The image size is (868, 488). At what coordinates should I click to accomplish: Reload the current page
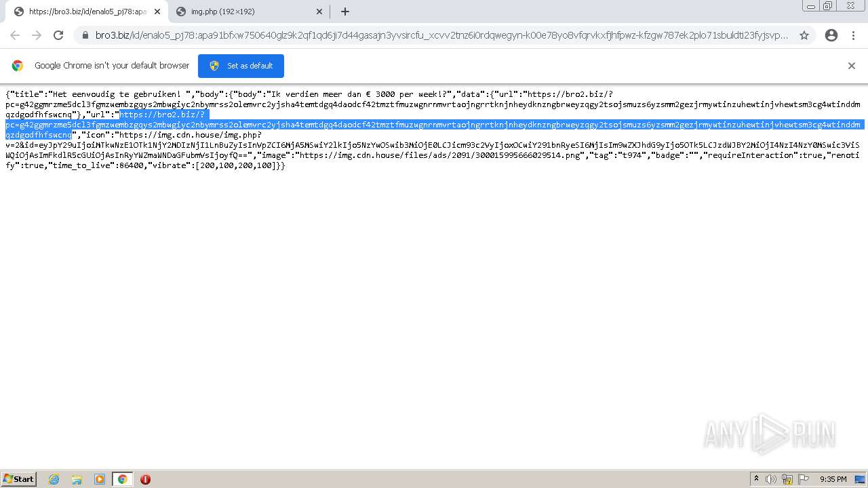click(58, 35)
